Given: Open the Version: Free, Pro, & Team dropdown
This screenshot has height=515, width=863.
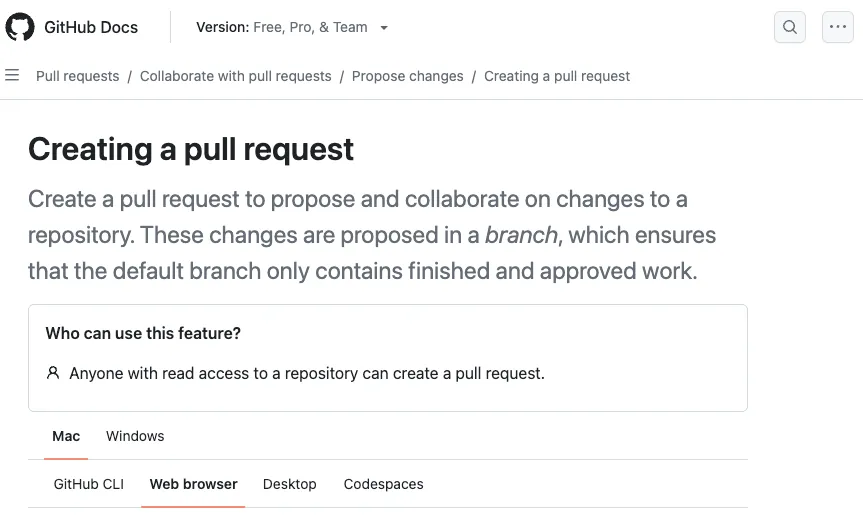Looking at the screenshot, I should [x=291, y=27].
